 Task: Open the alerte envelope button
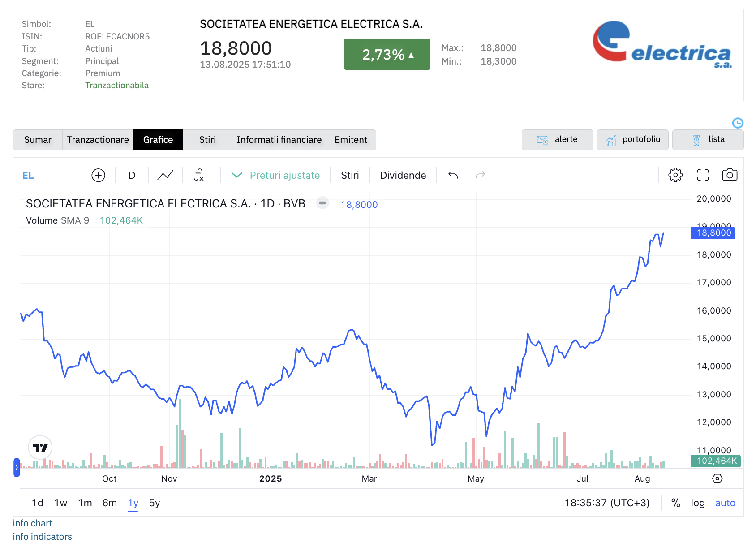[x=557, y=140]
